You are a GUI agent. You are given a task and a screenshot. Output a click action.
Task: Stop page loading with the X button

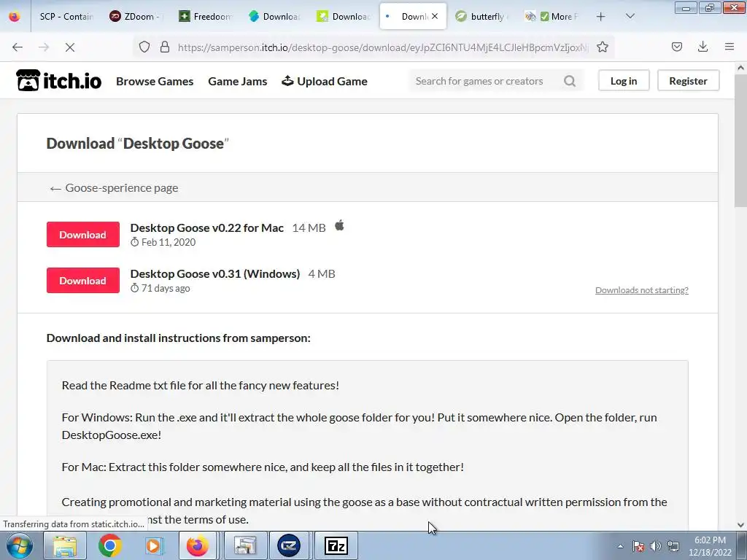(70, 47)
